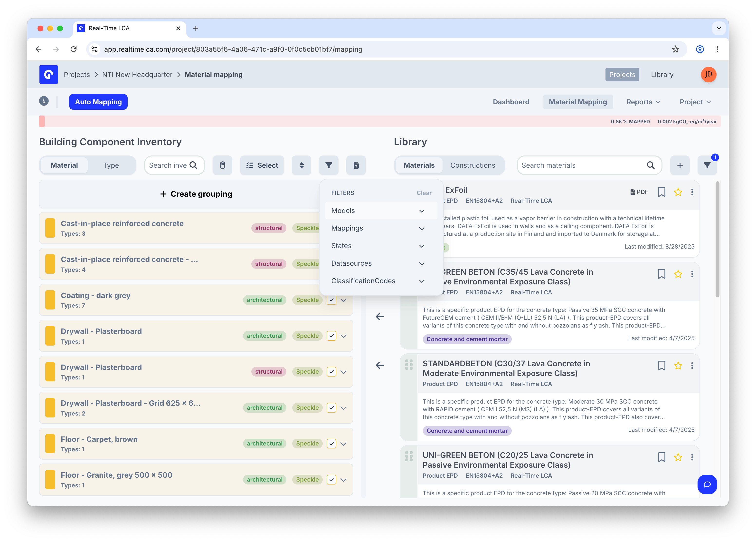Bookmark the STANDARDBETON C30/37 card
The height and width of the screenshot is (542, 756).
[x=662, y=366]
